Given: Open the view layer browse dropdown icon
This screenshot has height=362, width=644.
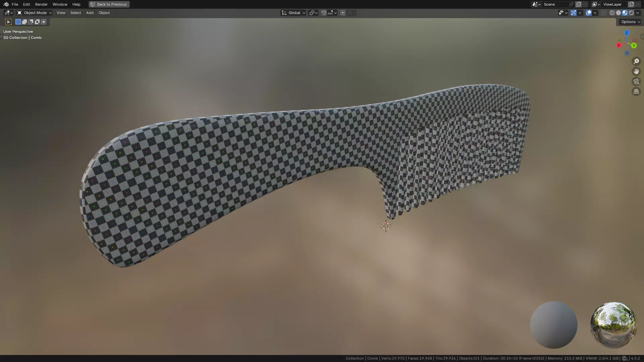Looking at the screenshot, I should [x=596, y=4].
